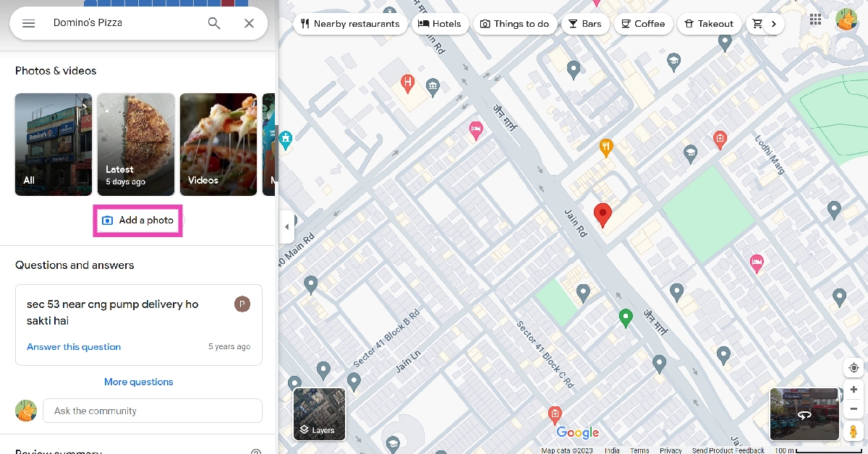Select the Takeout filter chip
The width and height of the screenshot is (868, 454).
[x=710, y=24]
